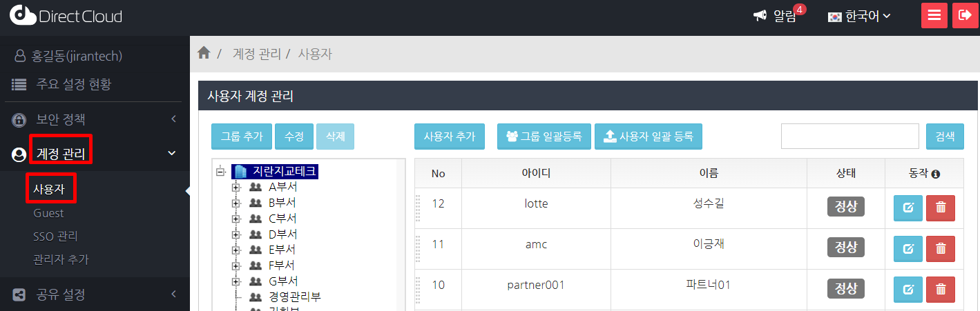Screen dimensions: 980x311
Task: Click the 지란지교테크 building icon
Action: [x=240, y=172]
